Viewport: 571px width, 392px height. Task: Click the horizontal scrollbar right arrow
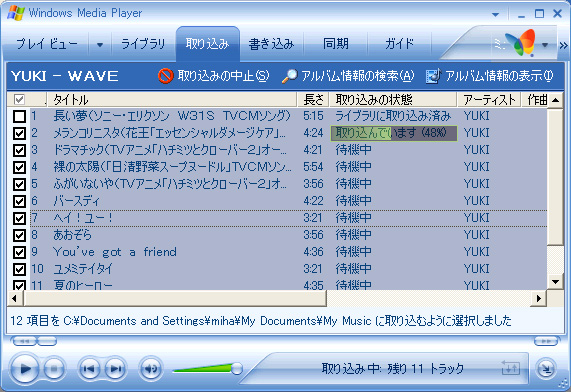pos(539,299)
